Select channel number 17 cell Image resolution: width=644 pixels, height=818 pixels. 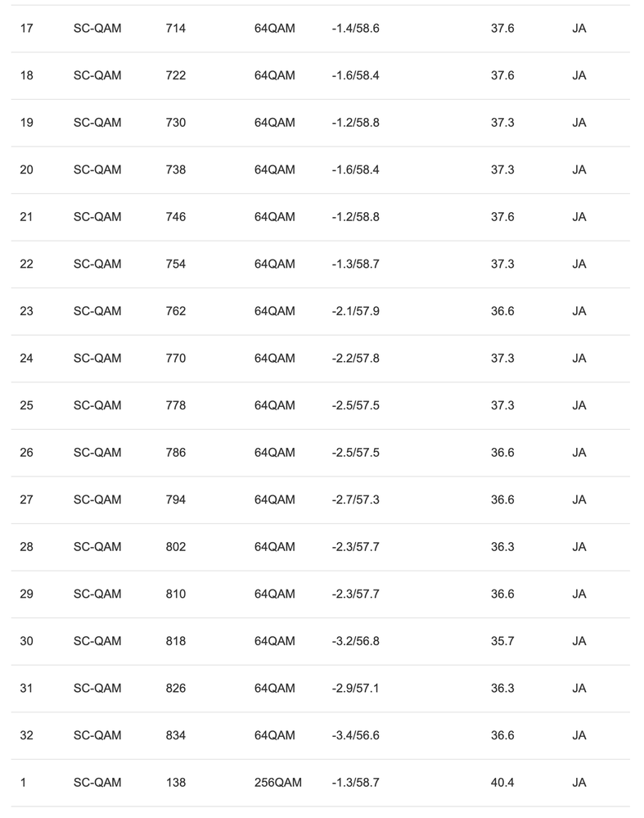click(x=26, y=29)
